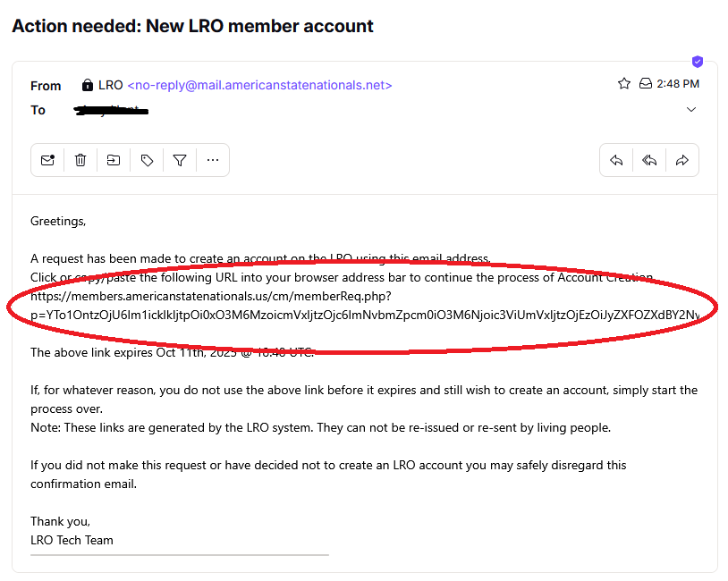Reply to the LRO email
The height and width of the screenshot is (581, 728).
[x=616, y=160]
